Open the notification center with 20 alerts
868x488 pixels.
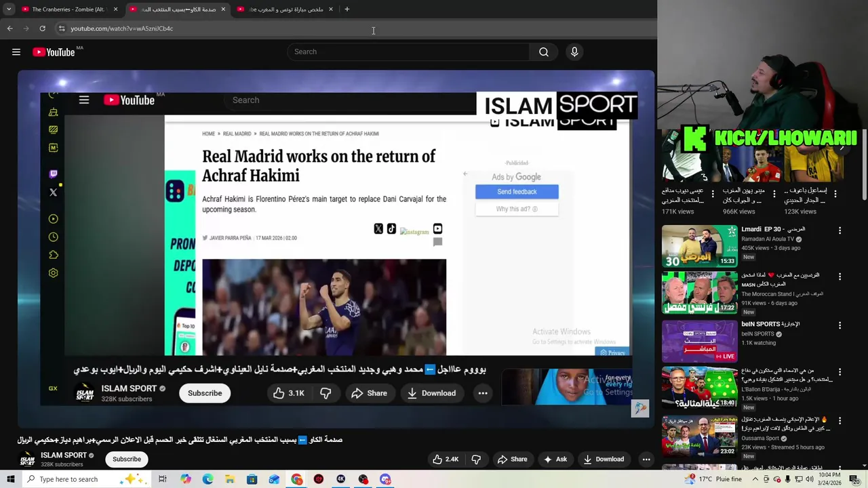(854, 480)
